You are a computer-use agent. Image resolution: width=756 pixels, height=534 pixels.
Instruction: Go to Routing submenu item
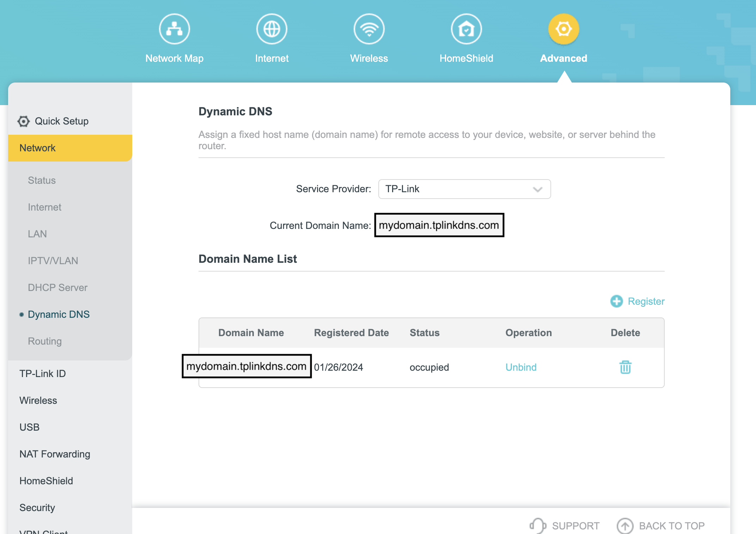point(45,341)
